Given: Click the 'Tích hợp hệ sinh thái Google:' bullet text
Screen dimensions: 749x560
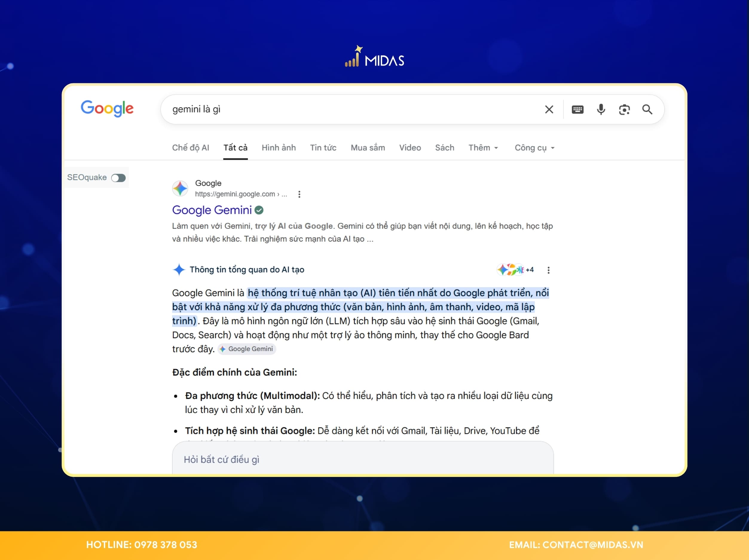Looking at the screenshot, I should [250, 431].
